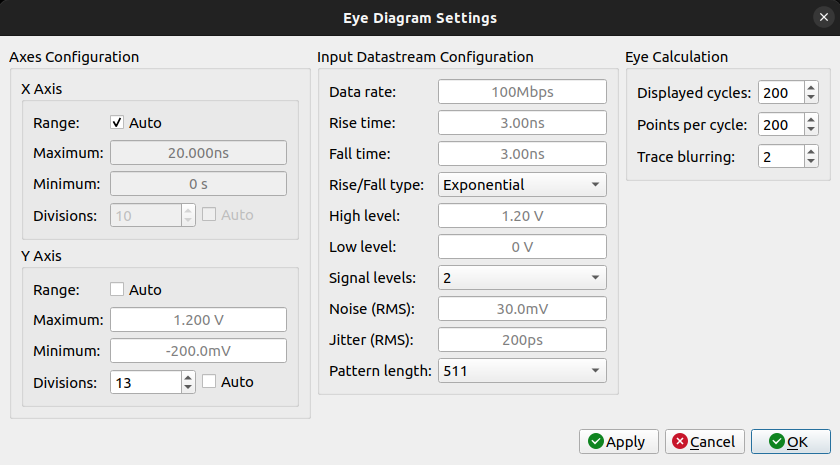840x465 pixels.
Task: Confirm settings with the OK button
Action: (790, 441)
